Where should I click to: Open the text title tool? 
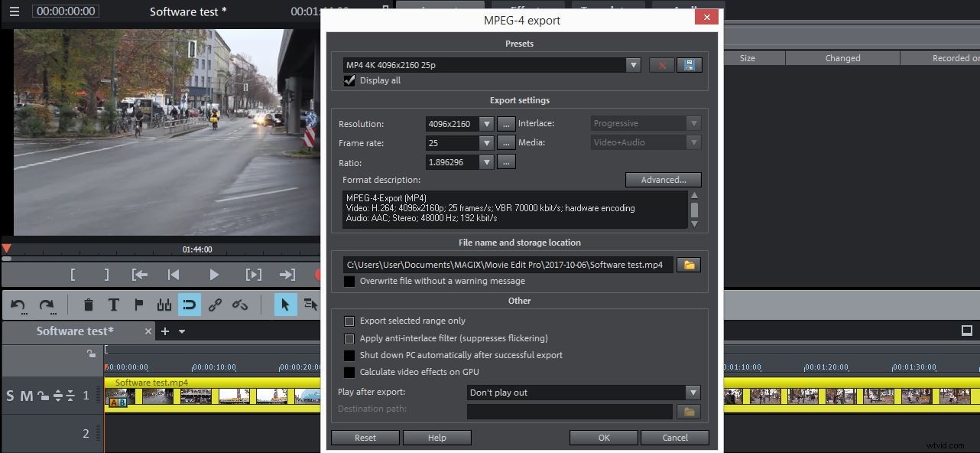tap(113, 305)
